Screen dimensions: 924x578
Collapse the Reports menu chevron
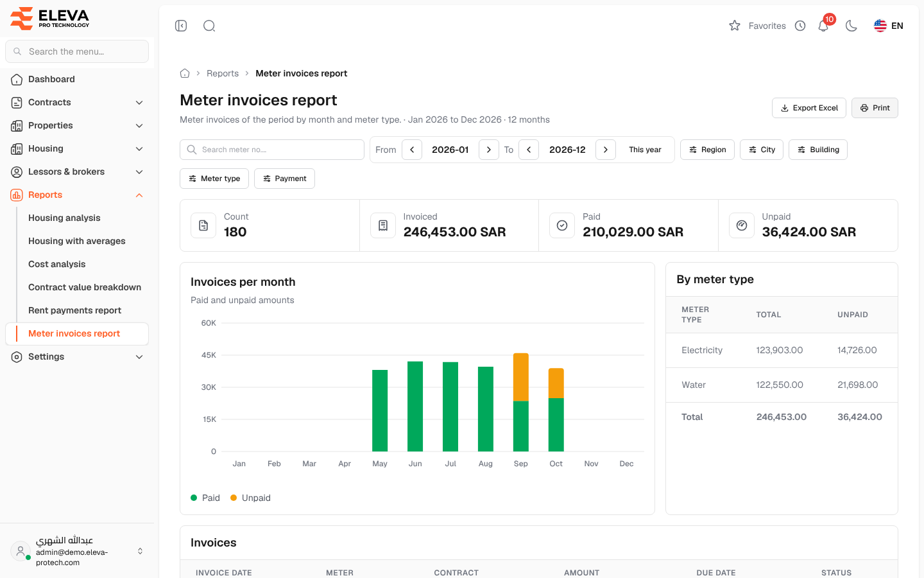(139, 195)
